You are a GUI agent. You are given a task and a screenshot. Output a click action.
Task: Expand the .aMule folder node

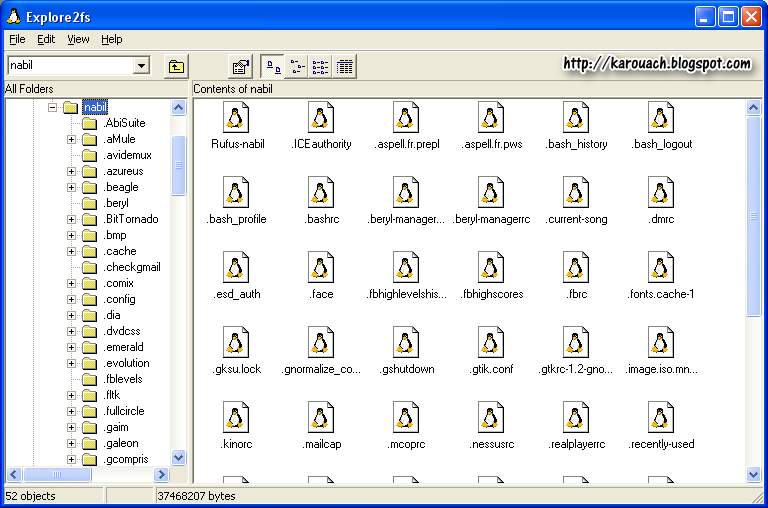click(72, 139)
